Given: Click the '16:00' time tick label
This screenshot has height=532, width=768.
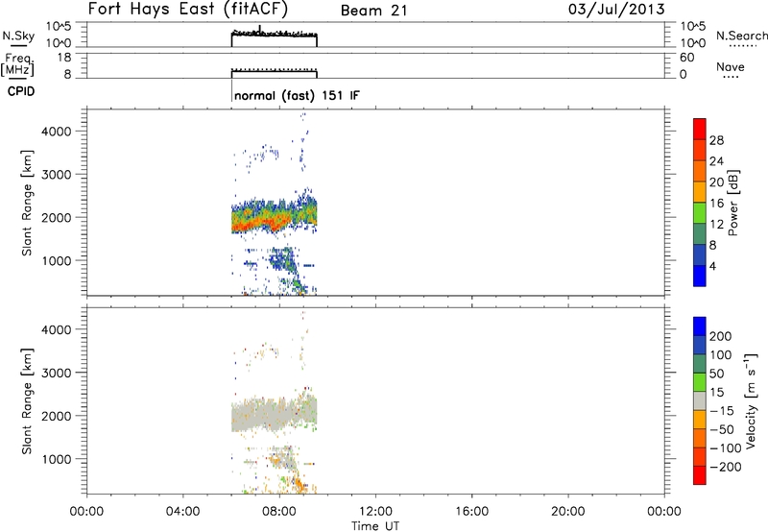Looking at the screenshot, I should click(471, 512).
